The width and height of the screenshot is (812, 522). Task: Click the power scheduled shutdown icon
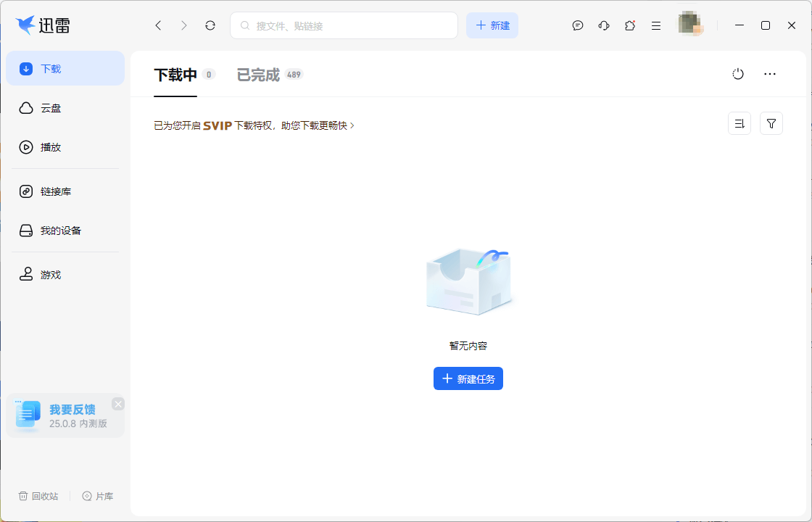738,74
